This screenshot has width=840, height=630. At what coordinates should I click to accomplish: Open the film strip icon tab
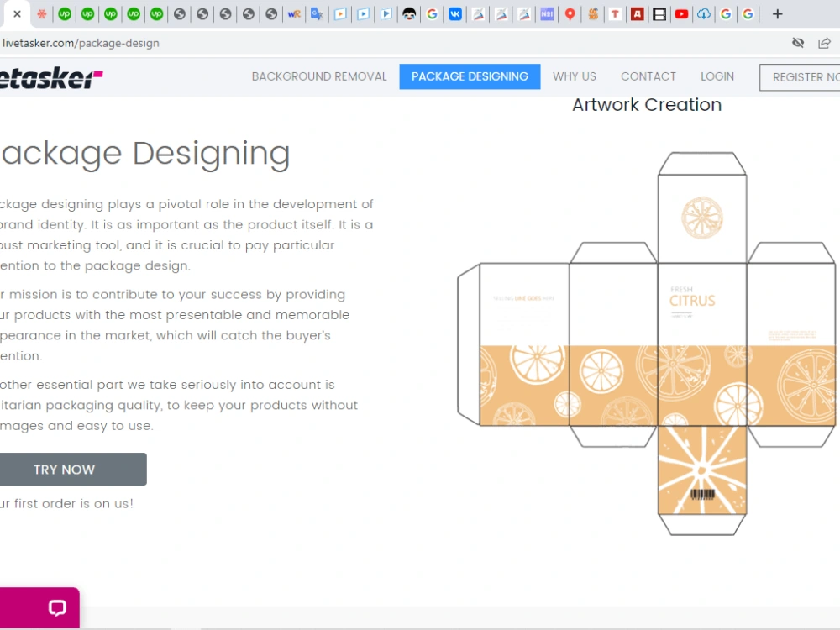coord(659,14)
